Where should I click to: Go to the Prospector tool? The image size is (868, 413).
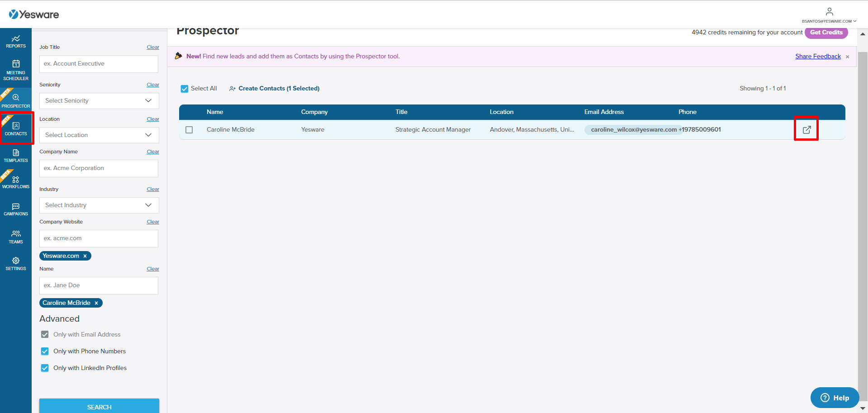point(16,100)
